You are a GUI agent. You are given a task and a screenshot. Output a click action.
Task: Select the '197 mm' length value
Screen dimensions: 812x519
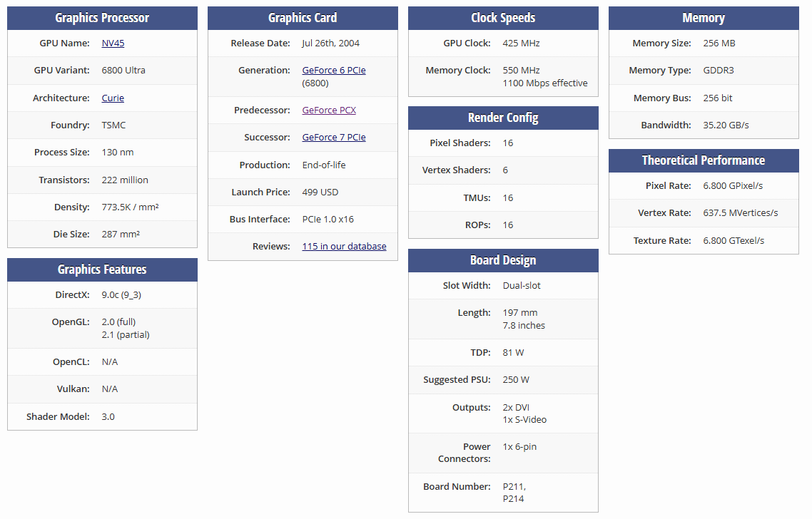pyautogui.click(x=520, y=313)
